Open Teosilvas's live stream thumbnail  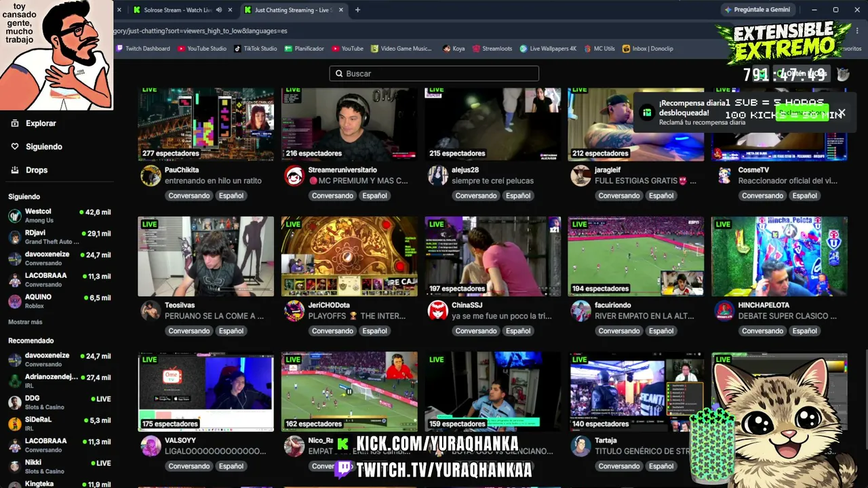click(205, 256)
